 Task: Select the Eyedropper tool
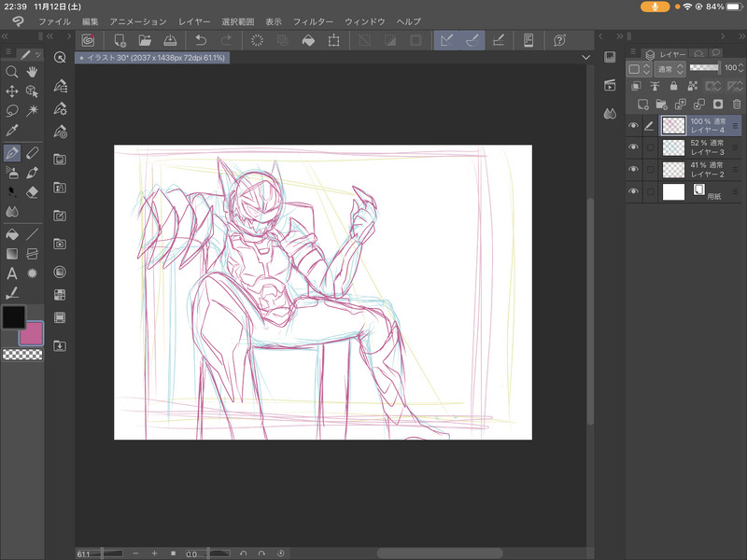coord(12,131)
